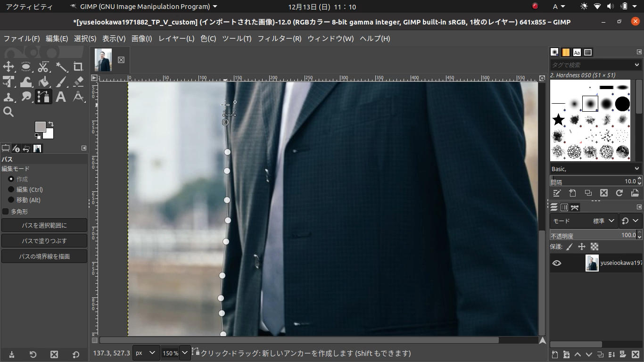Reset tool options to default values
The image size is (644, 362).
(75, 354)
